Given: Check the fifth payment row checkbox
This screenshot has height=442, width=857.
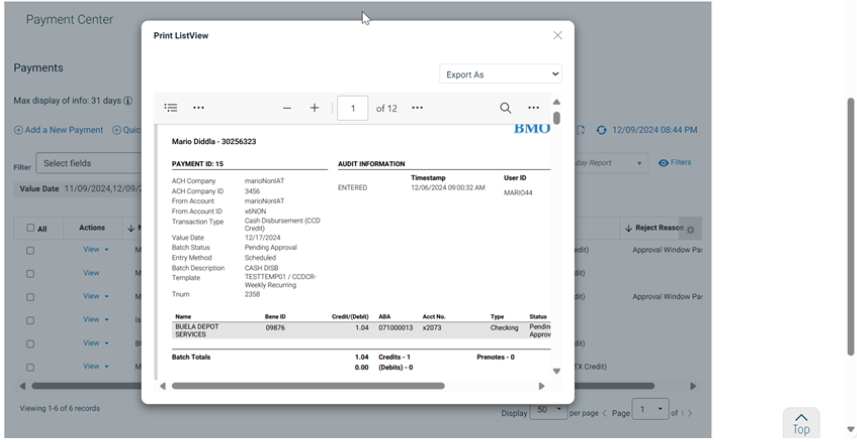Looking at the screenshot, I should 30,344.
